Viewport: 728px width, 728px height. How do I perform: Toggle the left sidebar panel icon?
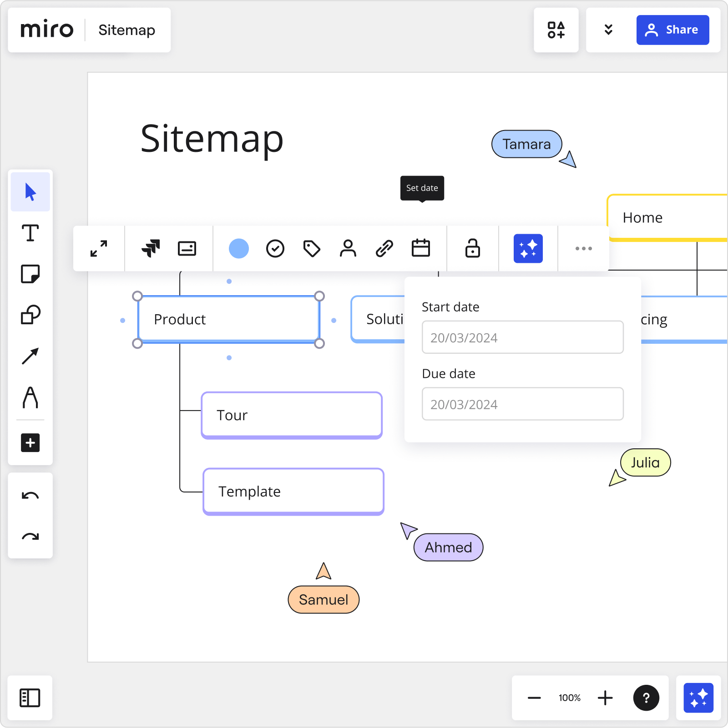click(30, 698)
